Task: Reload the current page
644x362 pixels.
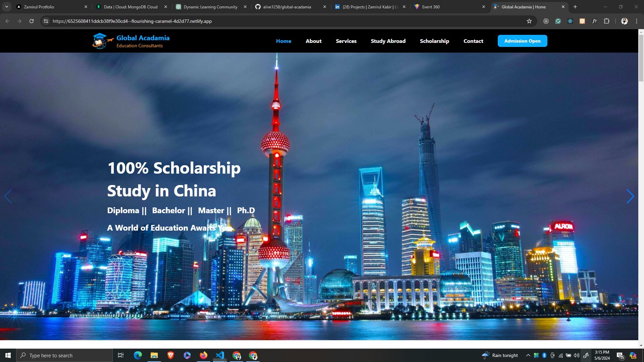Action: [32, 21]
